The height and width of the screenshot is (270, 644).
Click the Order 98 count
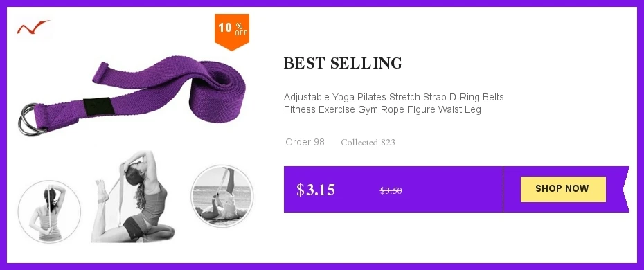click(305, 142)
